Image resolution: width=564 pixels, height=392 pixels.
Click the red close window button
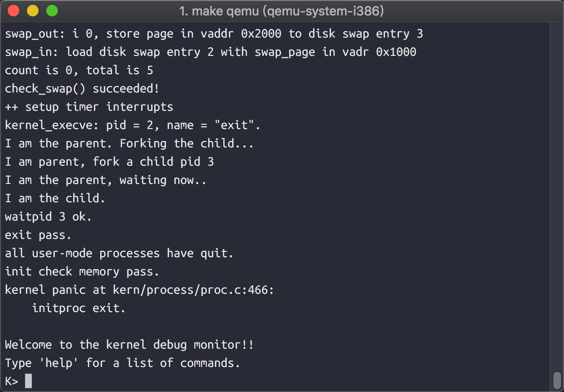(13, 11)
